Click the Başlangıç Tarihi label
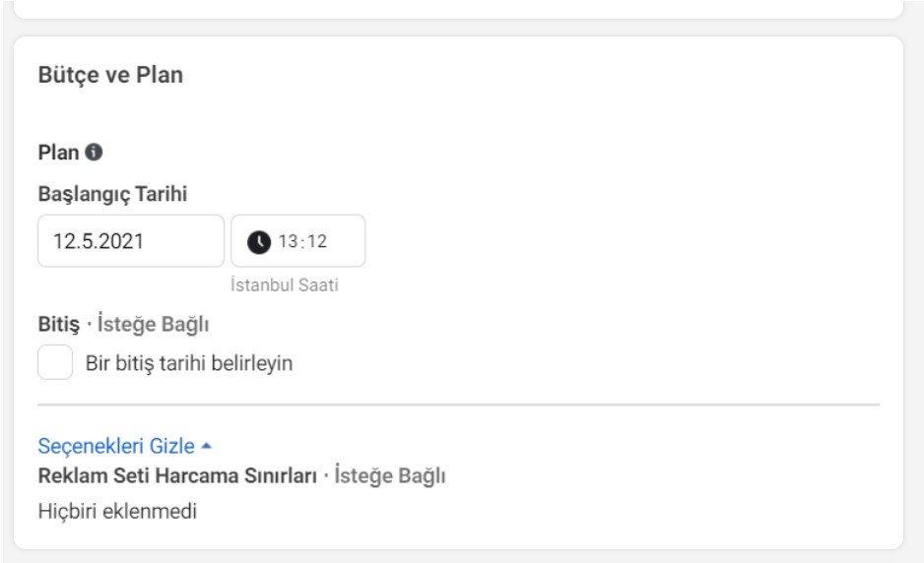The image size is (924, 563). point(112,194)
